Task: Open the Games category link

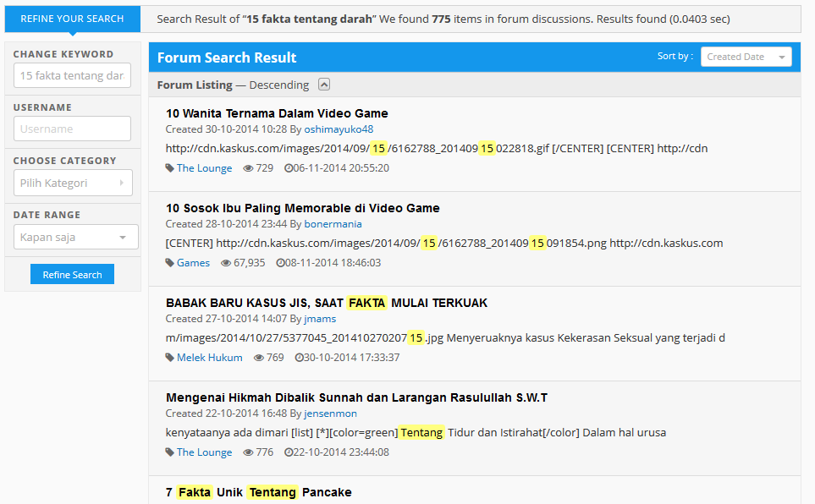Action: (193, 263)
